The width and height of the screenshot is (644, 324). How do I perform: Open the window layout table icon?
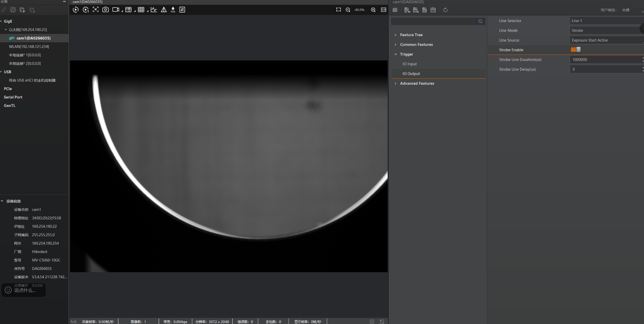point(129,10)
